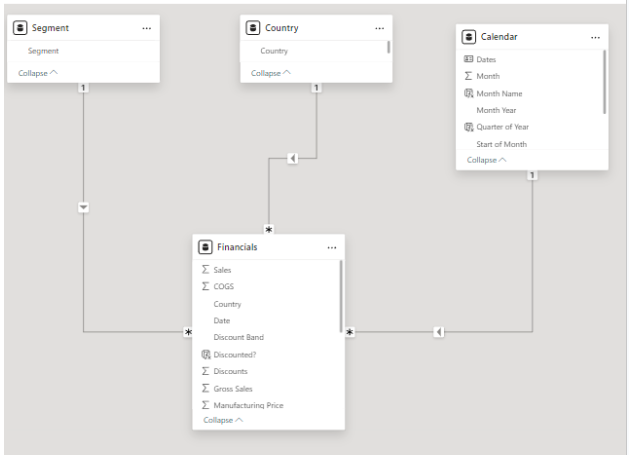Click the sigma icon next to Month

tap(468, 76)
